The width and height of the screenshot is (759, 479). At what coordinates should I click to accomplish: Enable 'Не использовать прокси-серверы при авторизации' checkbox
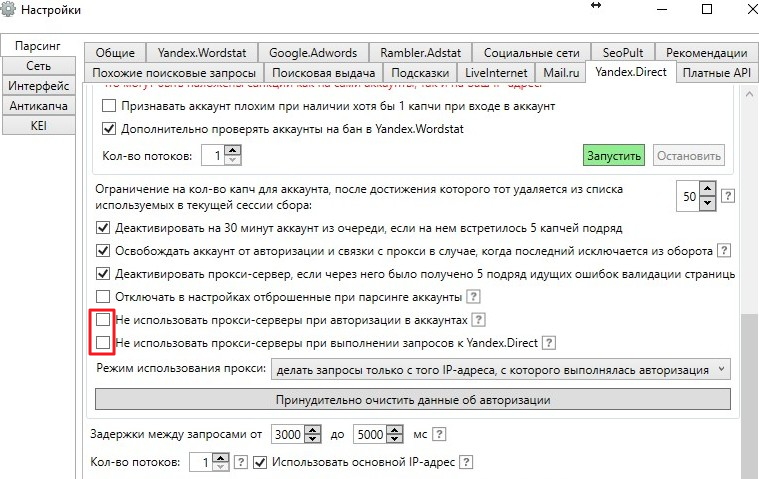click(x=103, y=320)
